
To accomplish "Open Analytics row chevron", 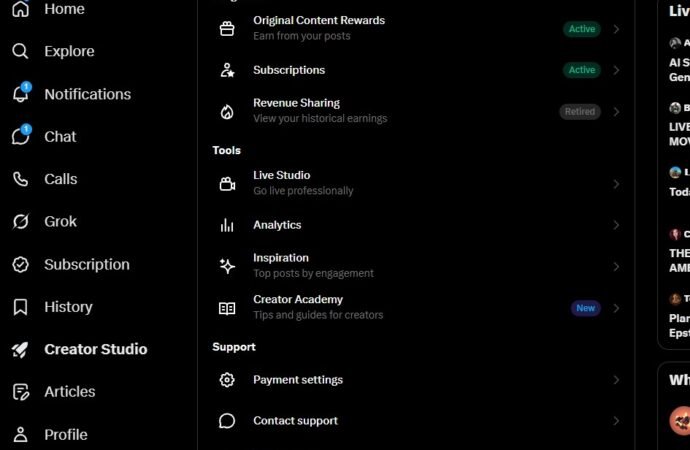I will tap(616, 225).
